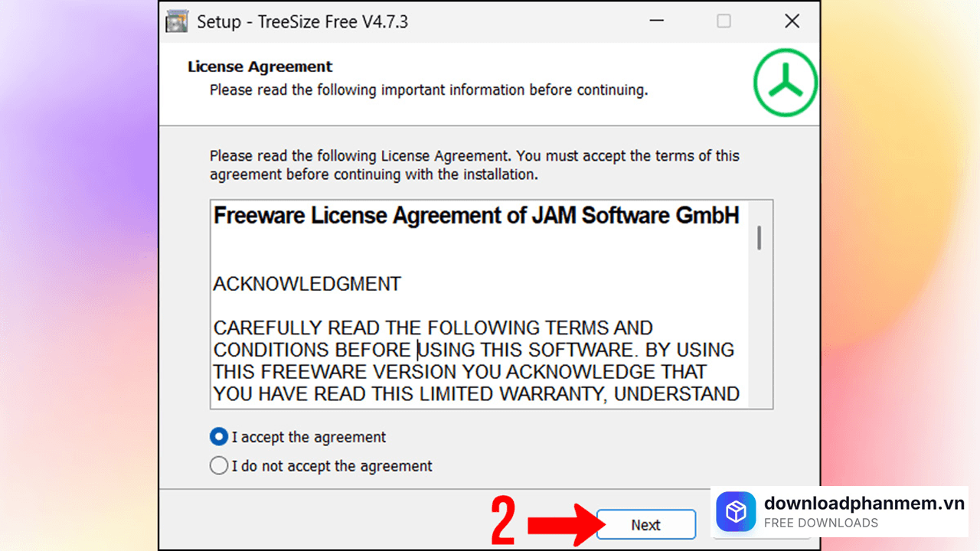Click the Setup installer icon in title bar
The height and width of the screenshot is (551, 980).
[x=177, y=21]
